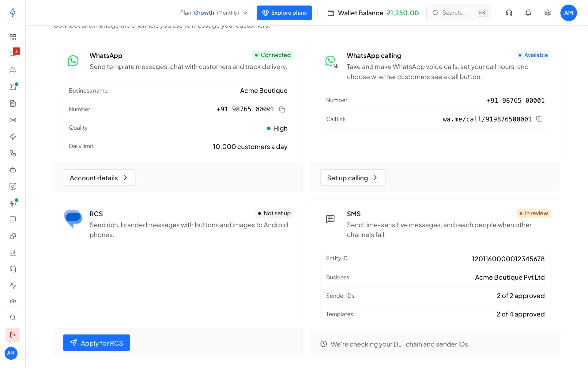Open the kanban board icon in sidebar

click(13, 87)
